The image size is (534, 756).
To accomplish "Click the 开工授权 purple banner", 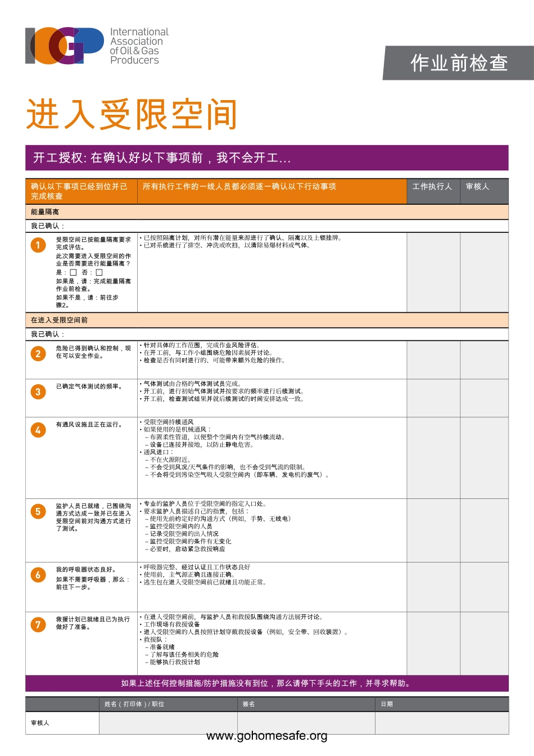I will click(267, 158).
